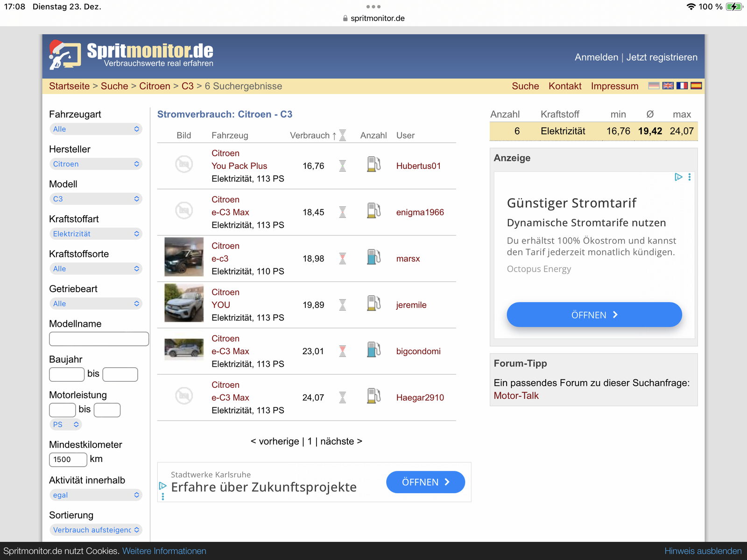This screenshot has height=560, width=747.
Task: Open ad options menu dots in Stromtarif ad
Action: coord(690,177)
